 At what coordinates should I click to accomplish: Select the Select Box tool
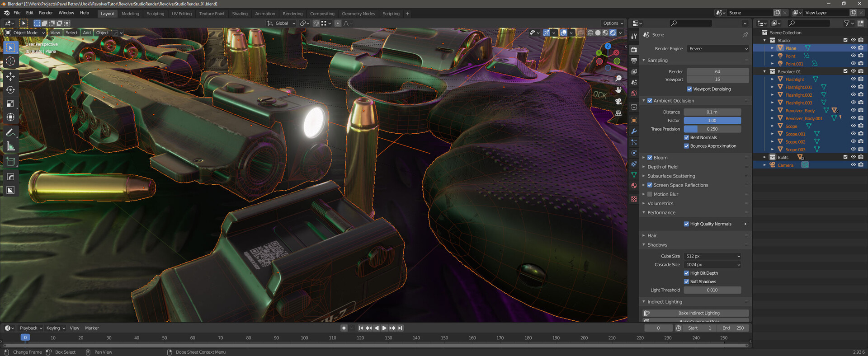(11, 47)
